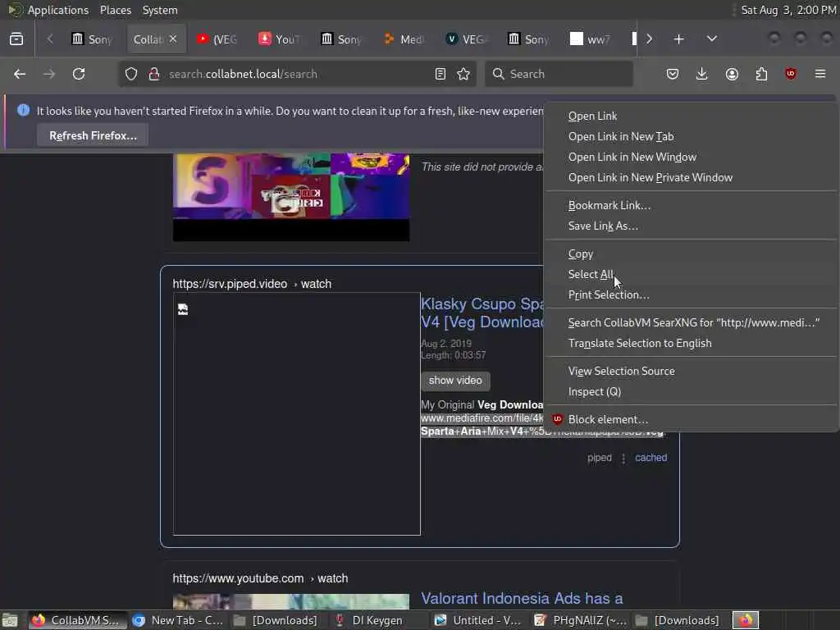Viewport: 840px width, 630px height.
Task: Switch to Untitled - V... taskbar window
Action: [478, 620]
